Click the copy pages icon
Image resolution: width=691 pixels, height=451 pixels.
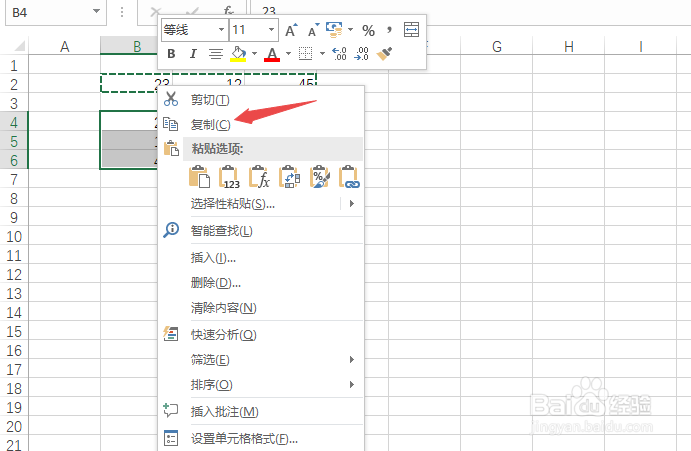[x=171, y=123]
